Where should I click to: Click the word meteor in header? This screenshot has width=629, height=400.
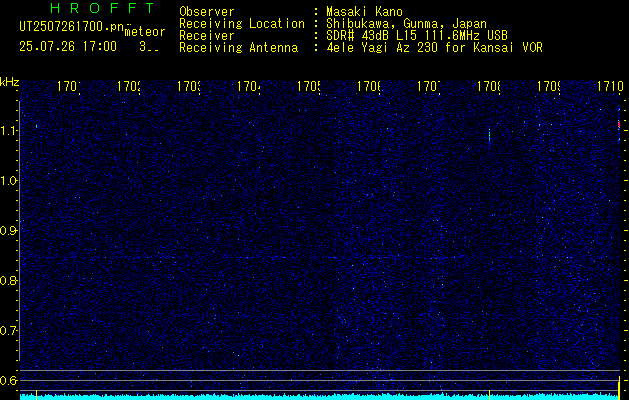pos(145,32)
